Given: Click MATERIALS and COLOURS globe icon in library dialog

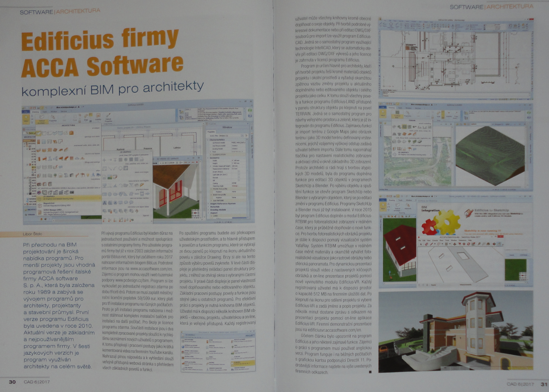Looking at the screenshot, I should 183,347.
